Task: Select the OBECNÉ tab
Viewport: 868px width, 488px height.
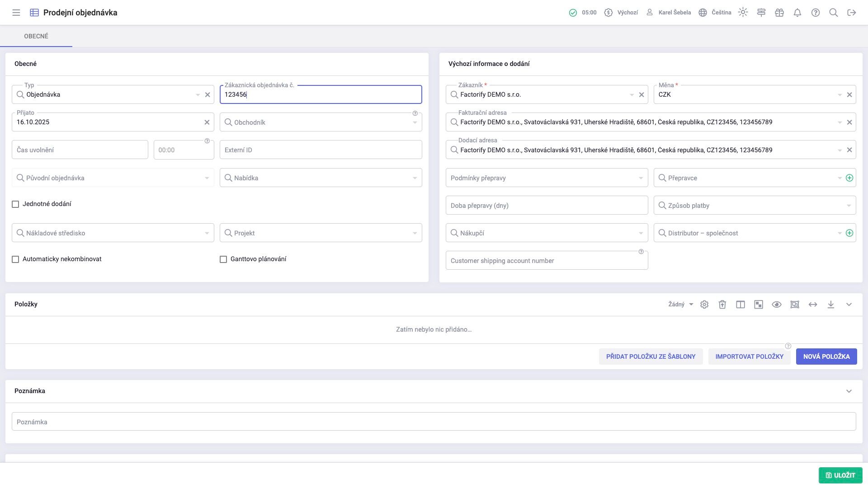Action: click(36, 36)
